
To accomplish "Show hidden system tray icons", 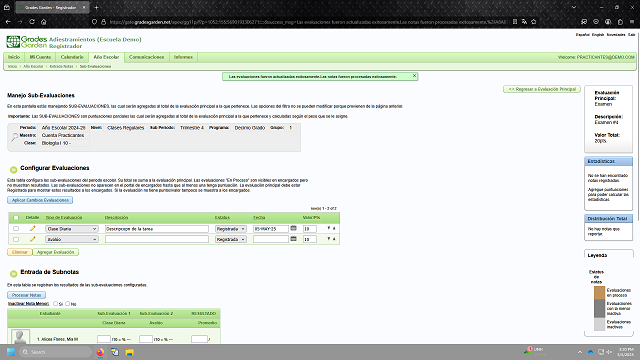I will pos(580,352).
